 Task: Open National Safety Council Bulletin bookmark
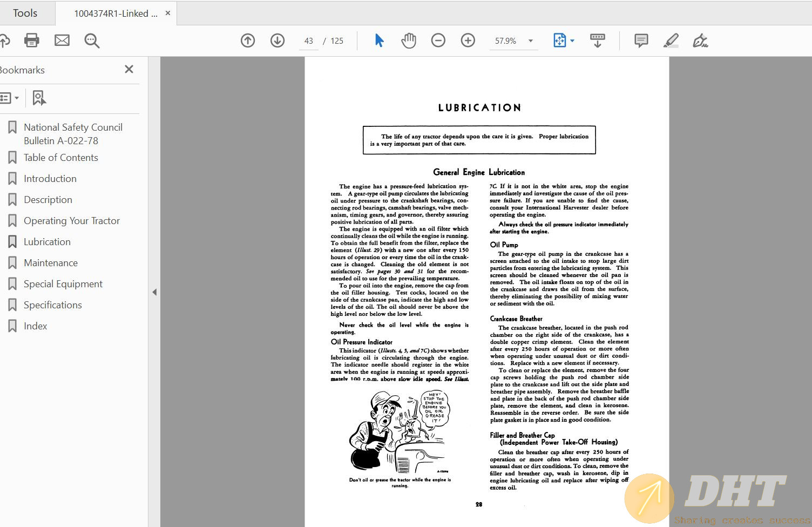(x=73, y=134)
